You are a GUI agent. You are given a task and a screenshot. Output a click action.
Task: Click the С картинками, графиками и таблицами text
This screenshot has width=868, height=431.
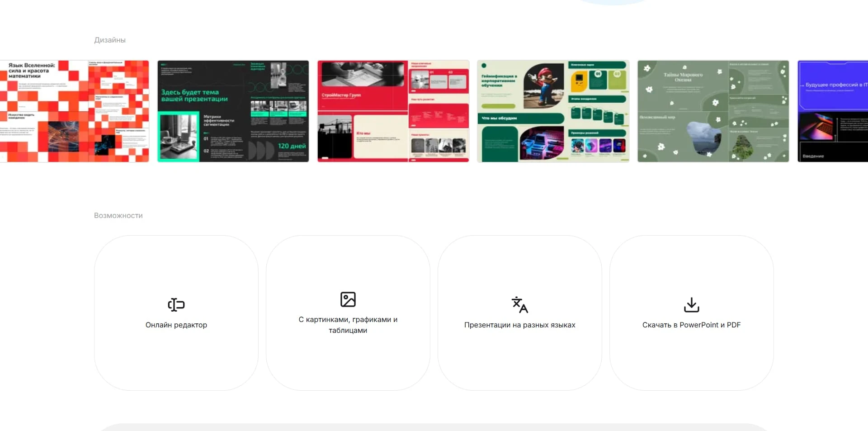(x=348, y=325)
